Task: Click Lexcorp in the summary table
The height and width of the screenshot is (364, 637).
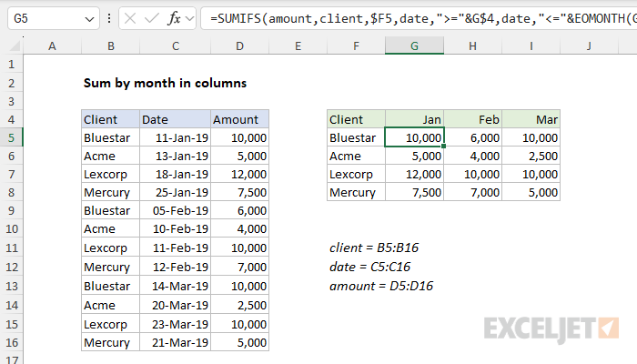Action: click(356, 175)
